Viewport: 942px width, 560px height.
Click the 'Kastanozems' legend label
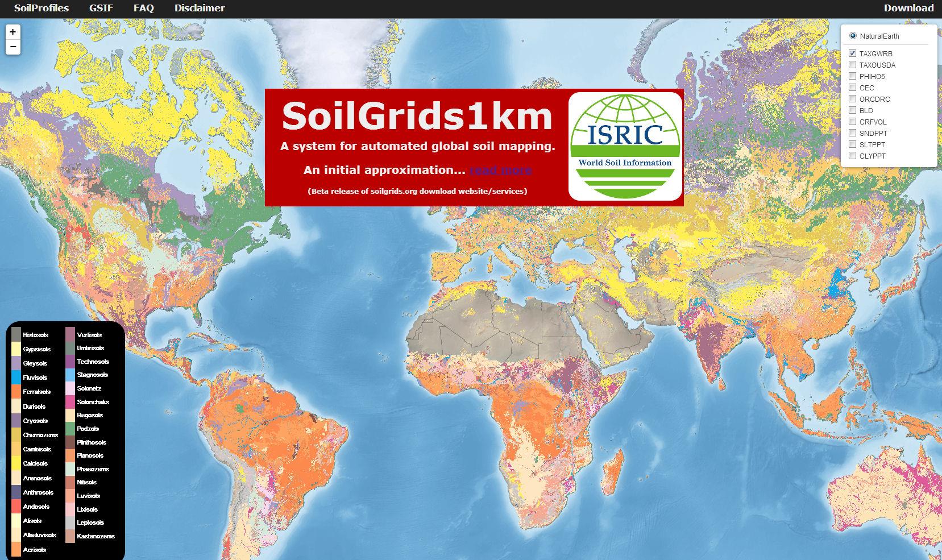(x=96, y=536)
